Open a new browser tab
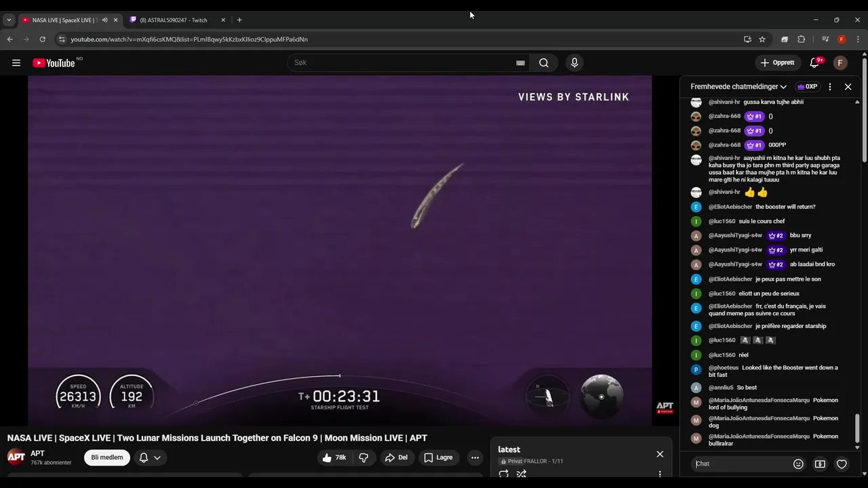868x488 pixels. pos(239,20)
